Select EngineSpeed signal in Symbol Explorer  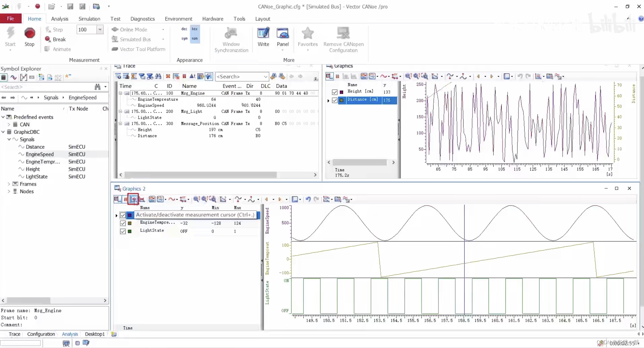click(x=40, y=154)
